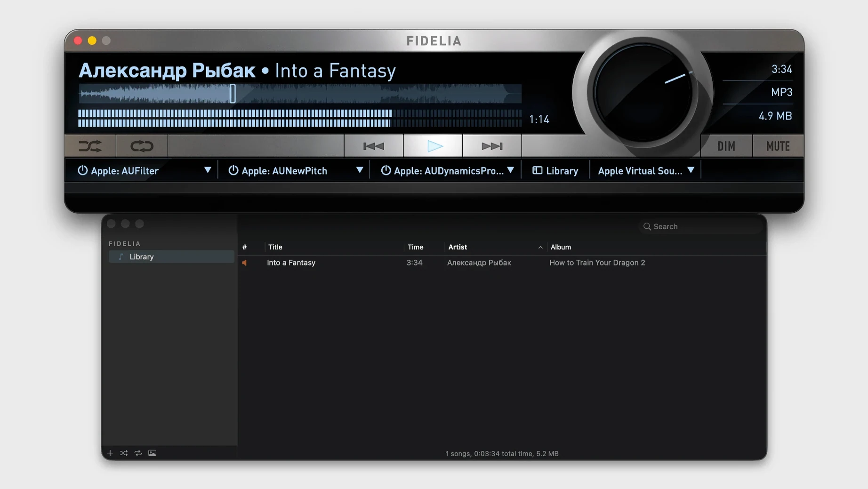The image size is (868, 489).
Task: Click the play button
Action: point(433,146)
